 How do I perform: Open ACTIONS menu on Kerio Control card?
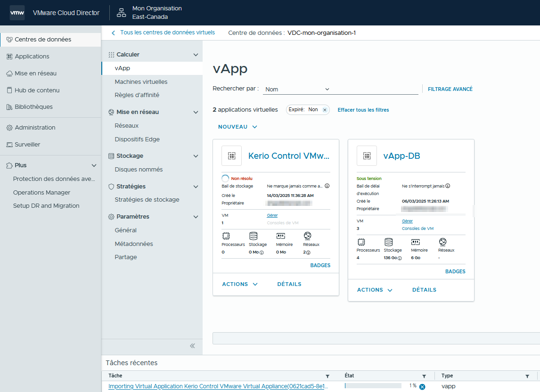(240, 284)
